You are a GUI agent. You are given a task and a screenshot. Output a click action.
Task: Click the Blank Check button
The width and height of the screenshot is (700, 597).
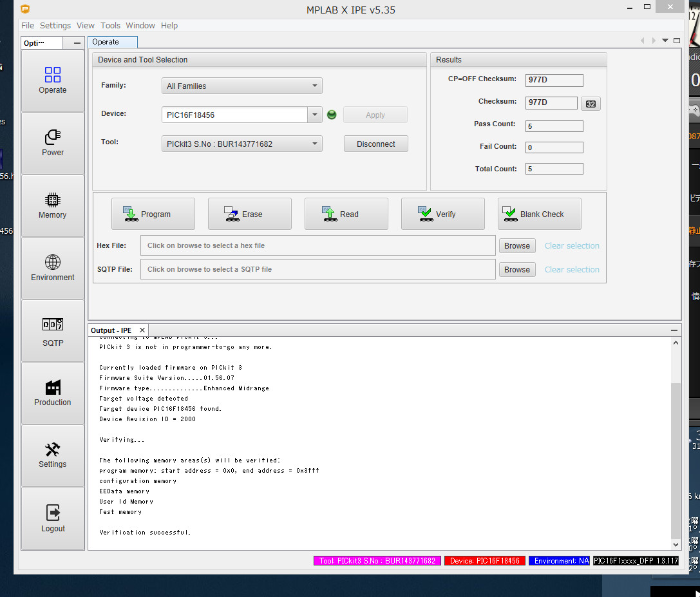pos(539,214)
